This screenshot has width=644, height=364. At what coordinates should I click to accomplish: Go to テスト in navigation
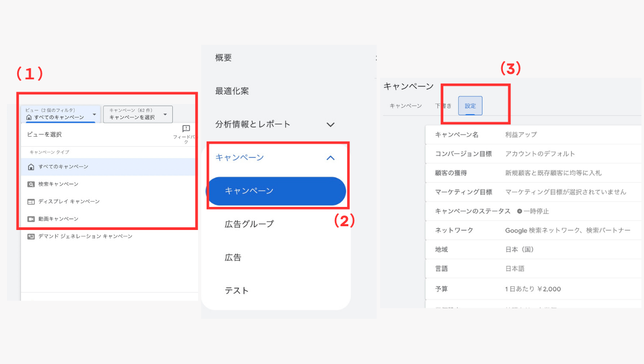point(237,291)
